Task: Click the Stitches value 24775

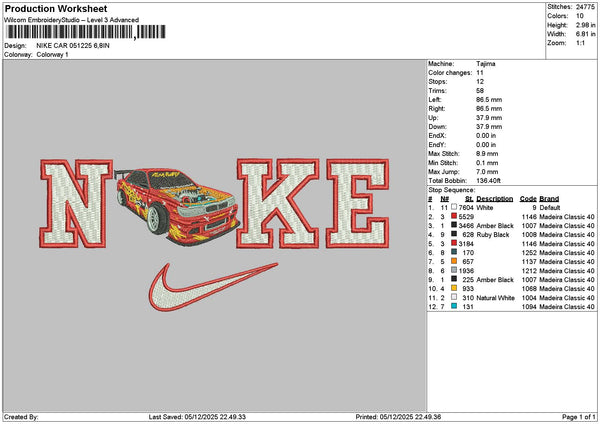Action: pos(587,7)
